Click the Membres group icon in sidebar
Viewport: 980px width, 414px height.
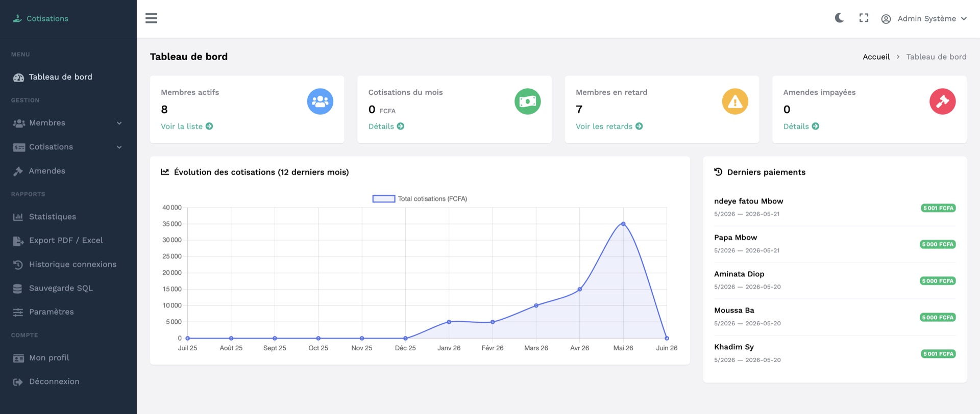pyautogui.click(x=19, y=123)
